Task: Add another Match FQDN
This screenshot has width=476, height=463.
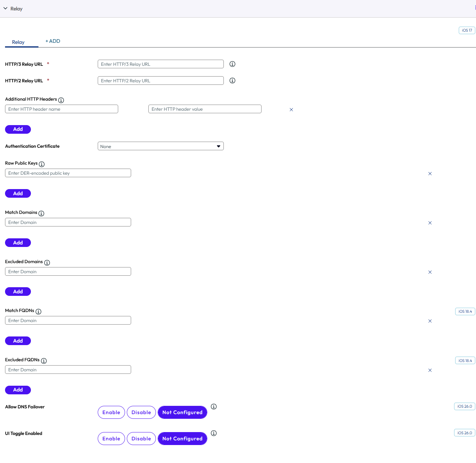Action: coord(18,341)
